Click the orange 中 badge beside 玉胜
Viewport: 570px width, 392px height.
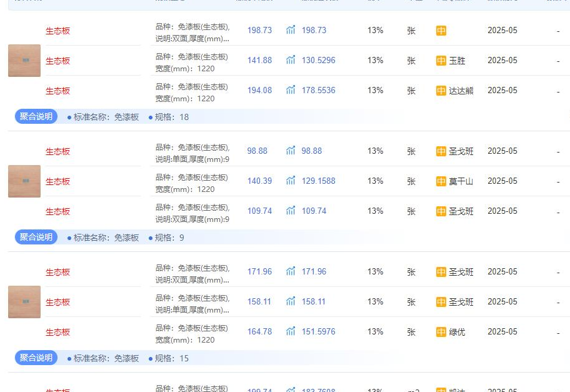441,61
